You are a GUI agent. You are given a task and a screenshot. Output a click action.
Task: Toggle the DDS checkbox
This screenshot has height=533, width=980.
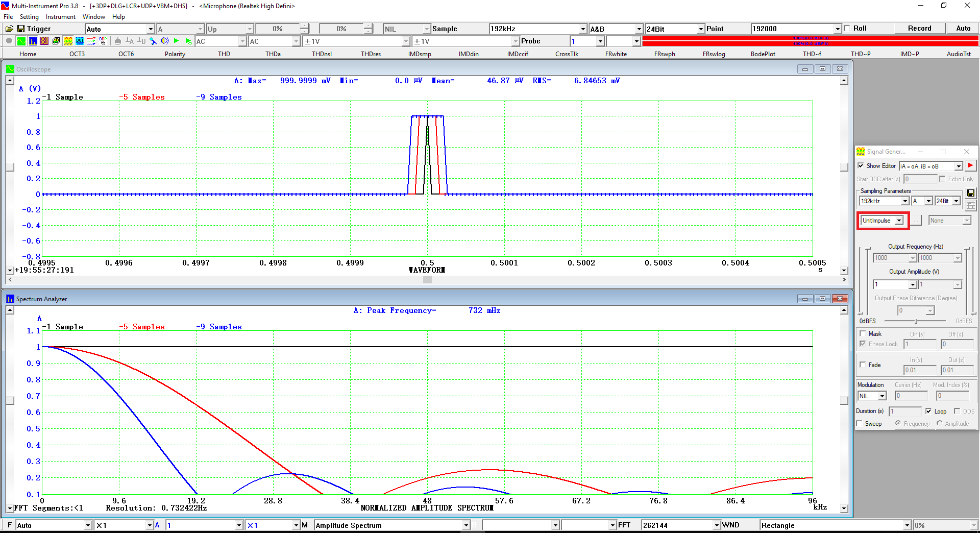pyautogui.click(x=957, y=411)
